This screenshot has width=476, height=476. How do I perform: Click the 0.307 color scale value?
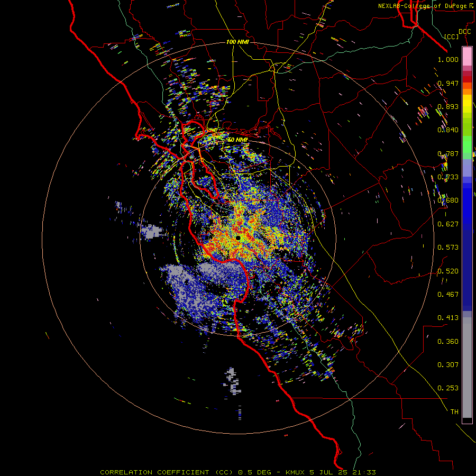click(448, 365)
